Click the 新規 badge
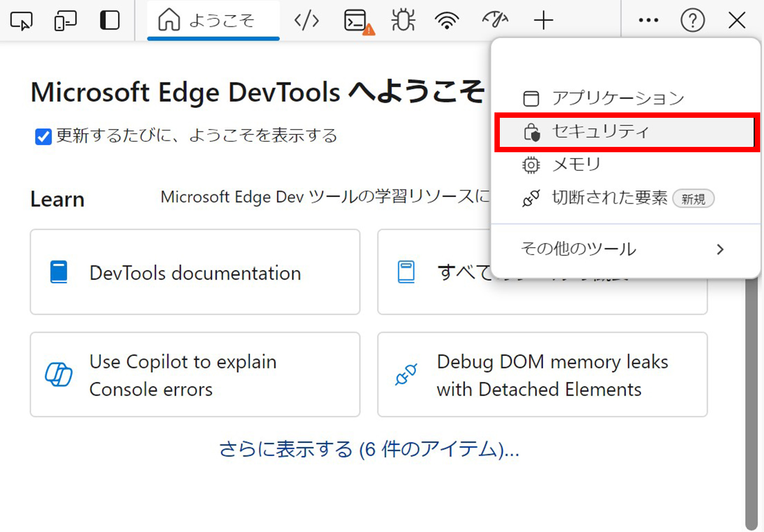This screenshot has height=532, width=764. tap(694, 199)
